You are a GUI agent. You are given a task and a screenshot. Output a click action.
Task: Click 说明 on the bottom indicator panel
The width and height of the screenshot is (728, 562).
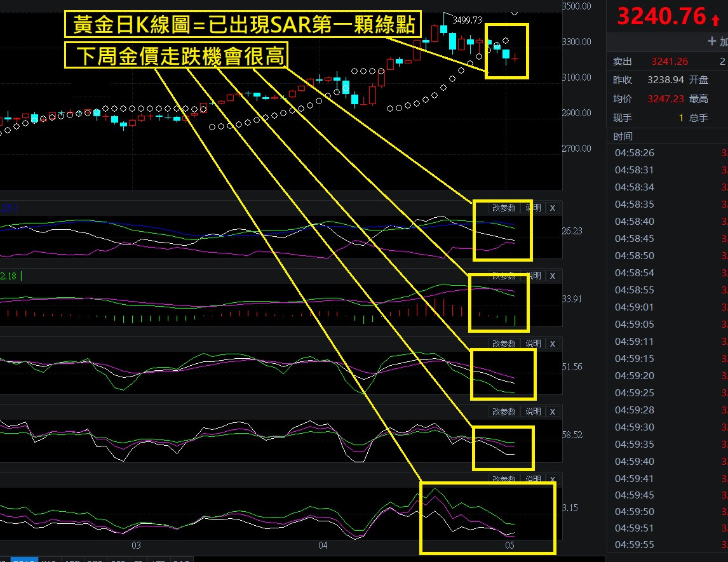click(532, 479)
